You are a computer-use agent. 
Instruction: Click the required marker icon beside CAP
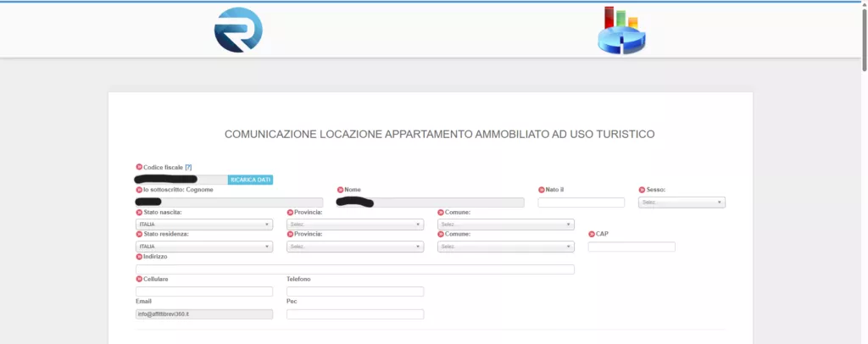point(592,234)
